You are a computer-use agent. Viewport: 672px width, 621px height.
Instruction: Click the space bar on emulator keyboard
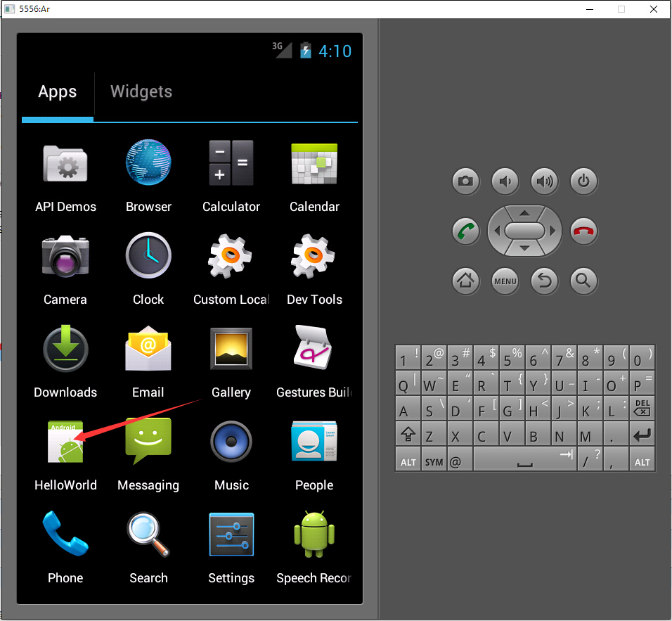pyautogui.click(x=525, y=459)
